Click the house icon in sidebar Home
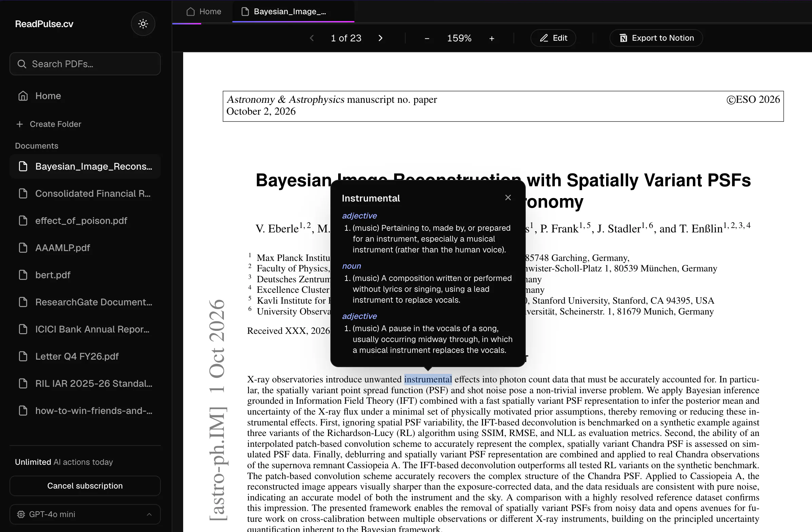812x532 pixels. 23,96
